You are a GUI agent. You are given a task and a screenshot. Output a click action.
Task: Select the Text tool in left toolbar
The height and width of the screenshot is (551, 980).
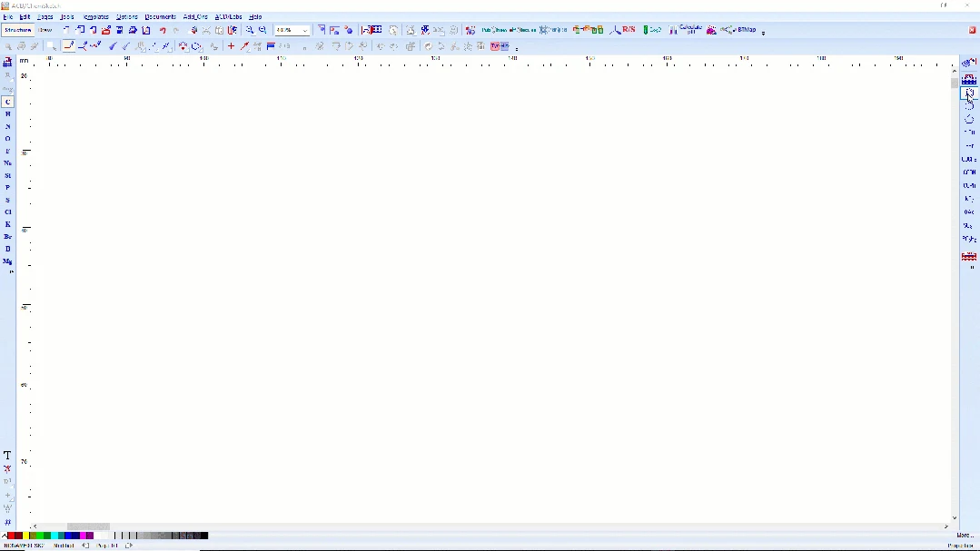7,456
